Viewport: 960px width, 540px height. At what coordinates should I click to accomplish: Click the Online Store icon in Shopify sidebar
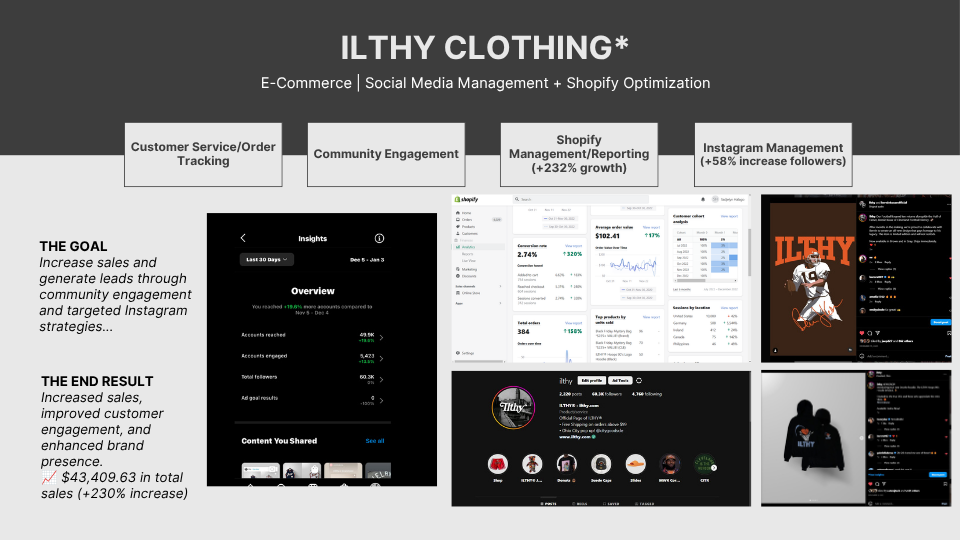pos(457,293)
